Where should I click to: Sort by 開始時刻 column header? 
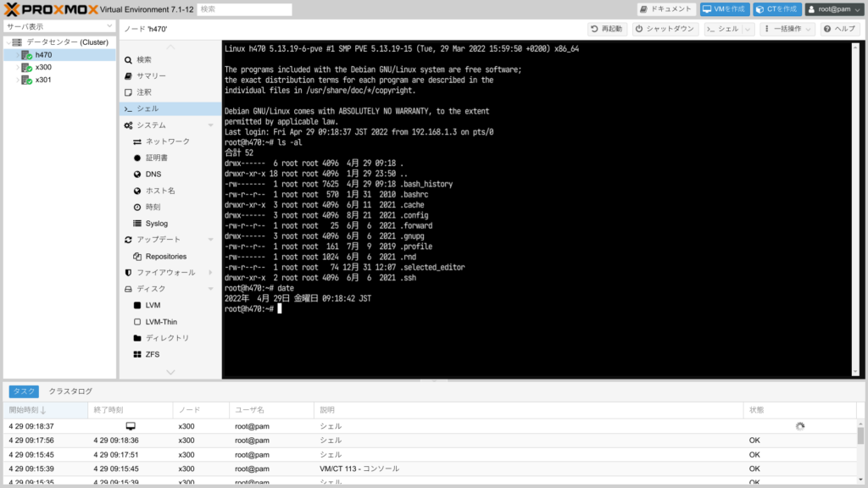click(x=46, y=410)
